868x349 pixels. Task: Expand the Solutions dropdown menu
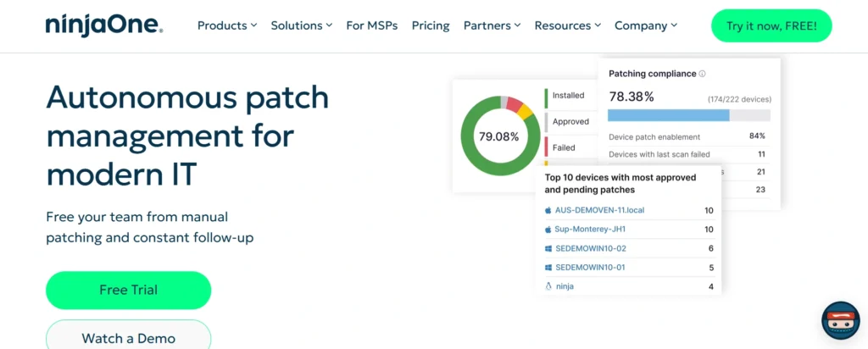(x=301, y=25)
